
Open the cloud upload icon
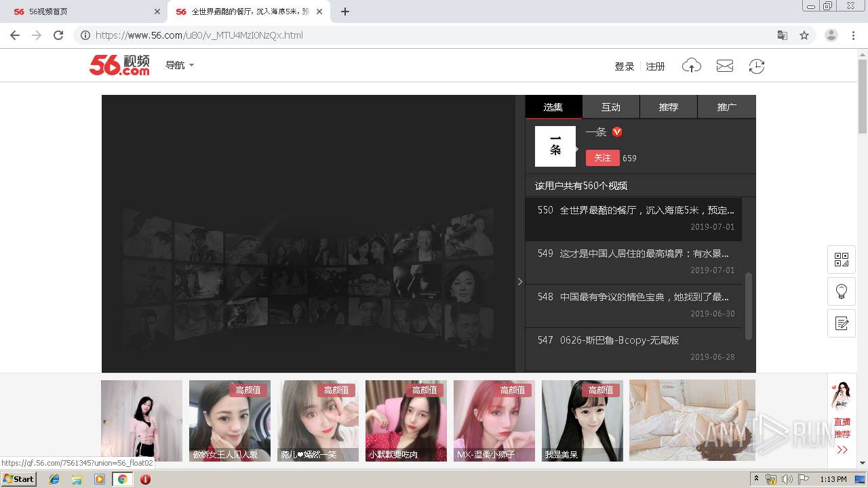(x=692, y=66)
